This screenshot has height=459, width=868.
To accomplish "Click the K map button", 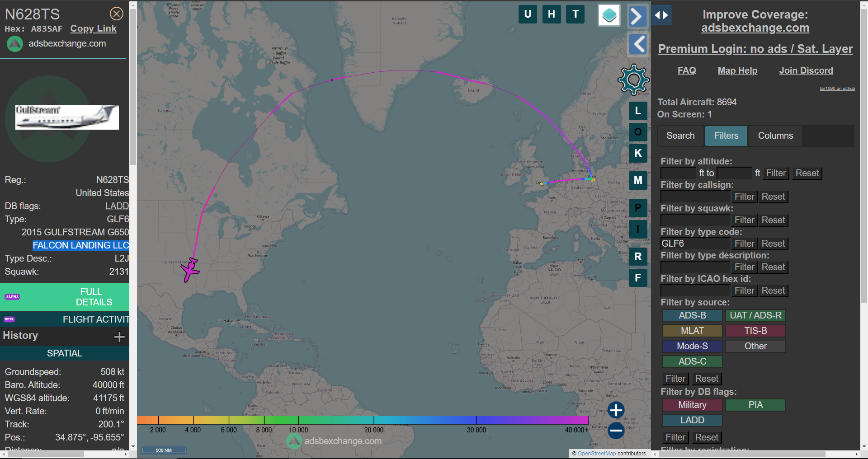I will 638,153.
